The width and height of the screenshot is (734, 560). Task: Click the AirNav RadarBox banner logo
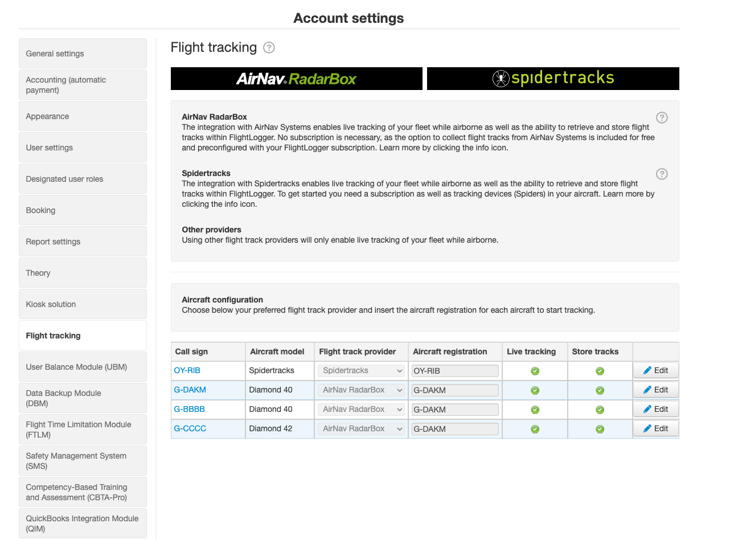click(296, 79)
